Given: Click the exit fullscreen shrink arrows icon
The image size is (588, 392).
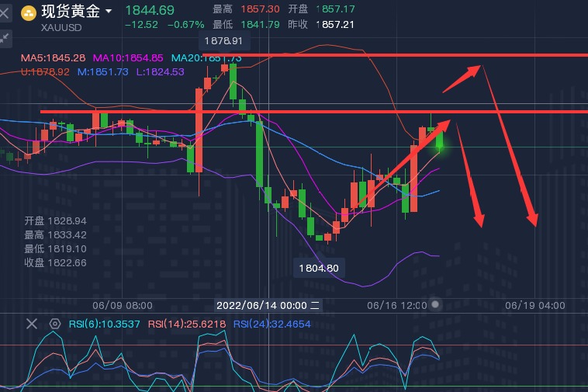Looking at the screenshot, I should click(x=6, y=36).
